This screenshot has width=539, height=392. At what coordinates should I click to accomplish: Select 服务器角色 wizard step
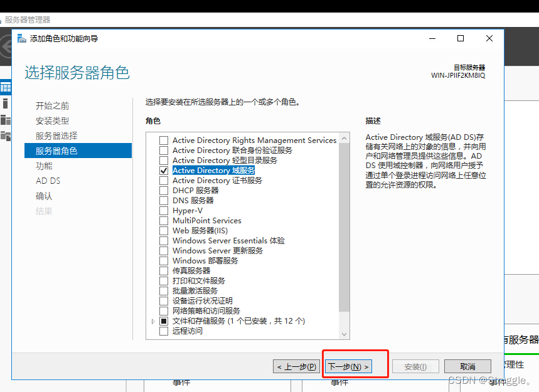(78, 151)
